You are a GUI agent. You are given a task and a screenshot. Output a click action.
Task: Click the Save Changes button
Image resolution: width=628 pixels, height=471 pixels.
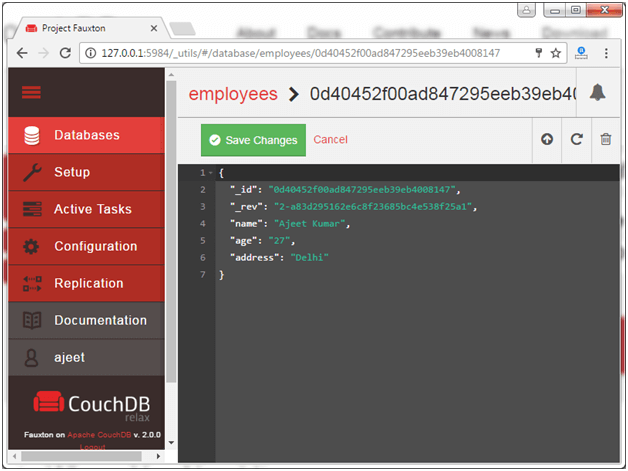(x=253, y=140)
